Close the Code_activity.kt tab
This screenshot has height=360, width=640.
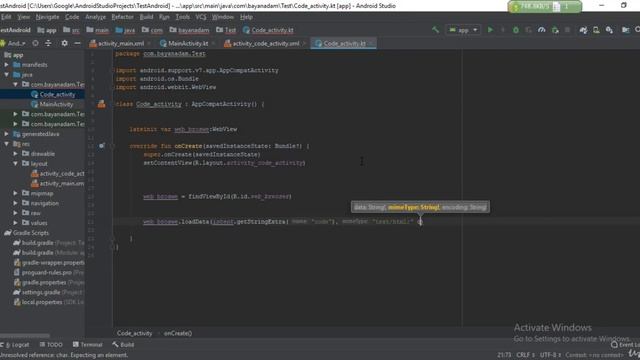(371, 43)
